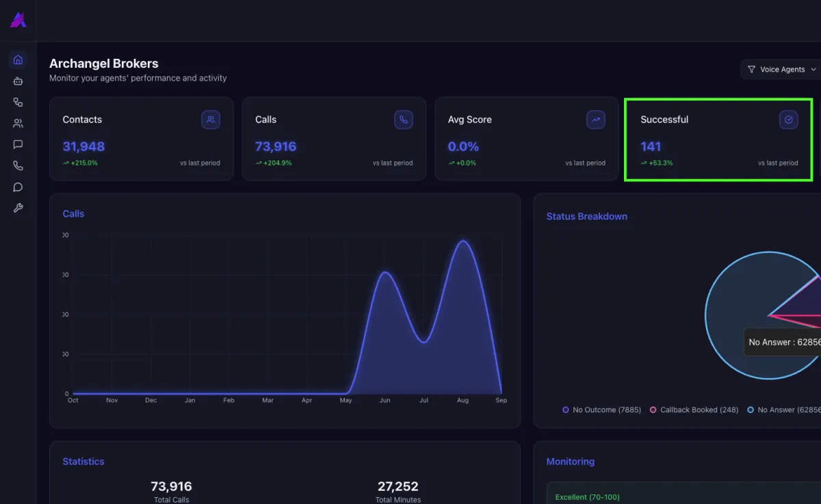The width and height of the screenshot is (821, 504).
Task: Open the phone calls icon in sidebar
Action: click(x=18, y=166)
